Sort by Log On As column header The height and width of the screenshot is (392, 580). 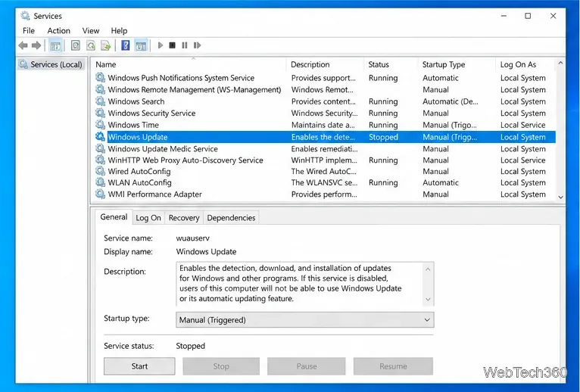click(525, 64)
